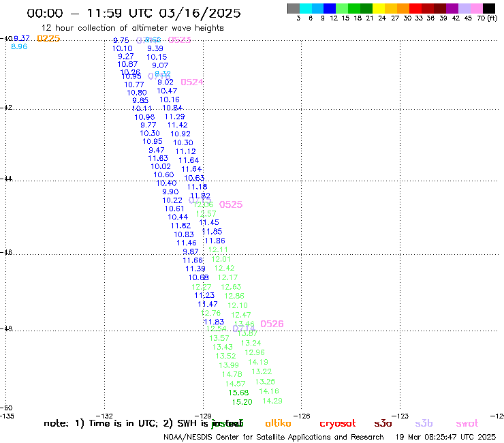This screenshot has width=504, height=443.
Task: Click the title '00:00 – 11:59 UTC 03/16/2025'
Action: pos(133,14)
